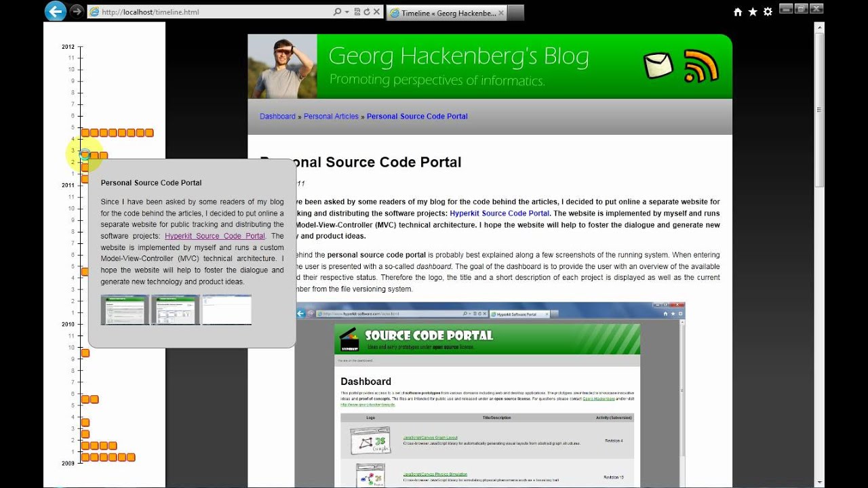Screen dimensions: 868x488
Task: Click the page vertical scrollbar thumb
Action: click(819, 110)
